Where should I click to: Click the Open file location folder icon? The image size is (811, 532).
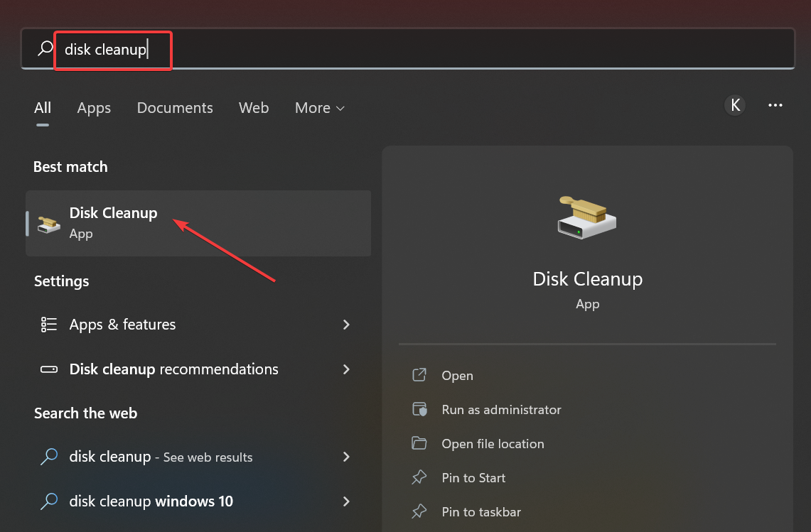[x=419, y=444]
